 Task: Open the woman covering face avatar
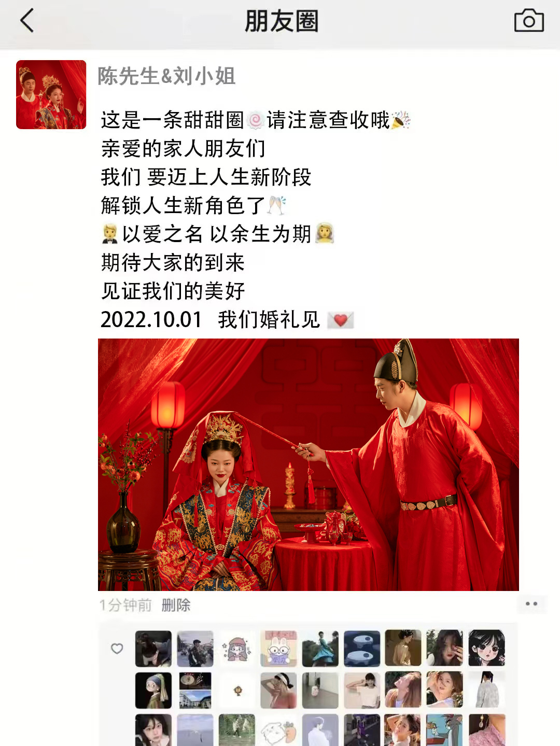445,648
